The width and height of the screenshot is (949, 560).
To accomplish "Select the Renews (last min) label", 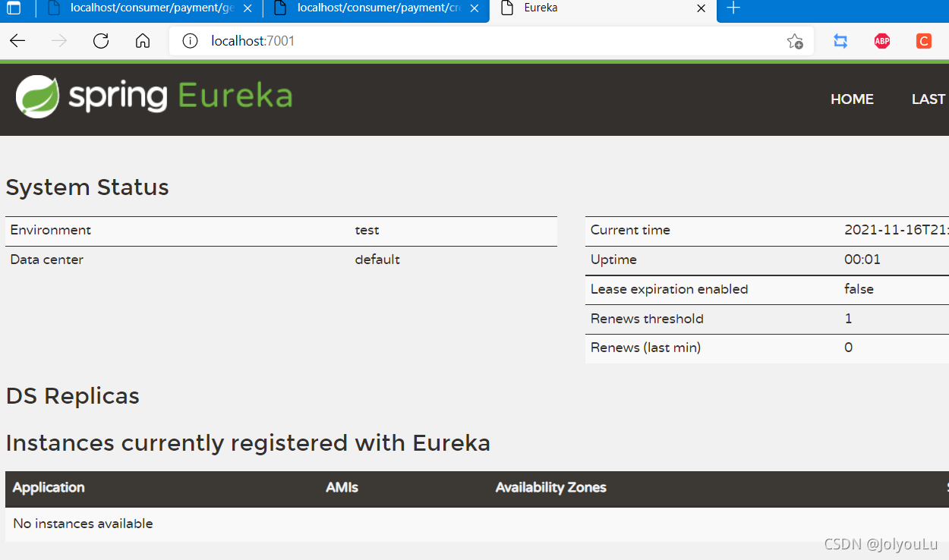I will click(x=645, y=348).
